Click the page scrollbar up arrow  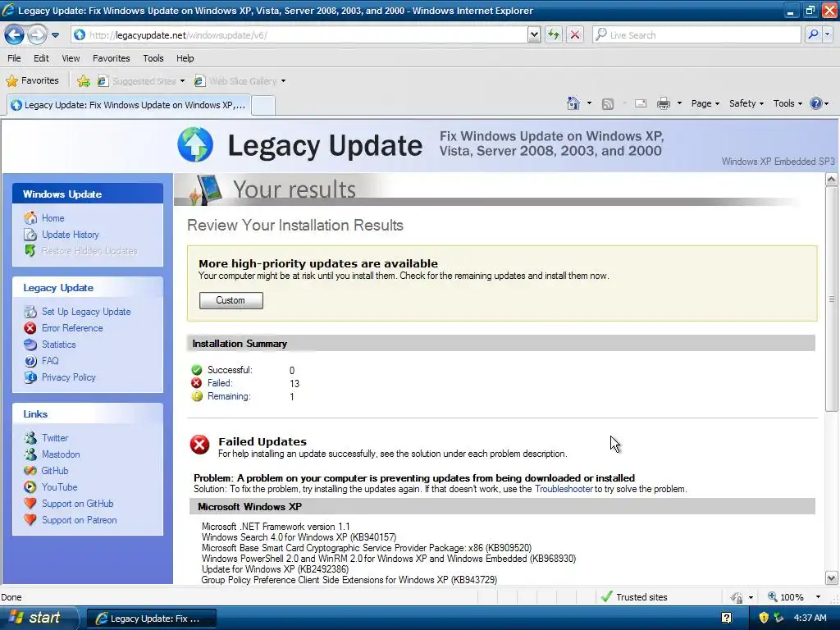point(831,180)
